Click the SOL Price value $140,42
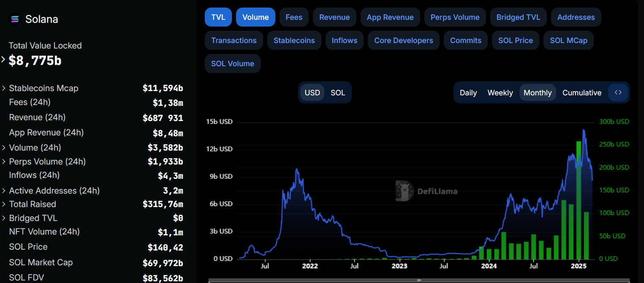 tap(165, 247)
